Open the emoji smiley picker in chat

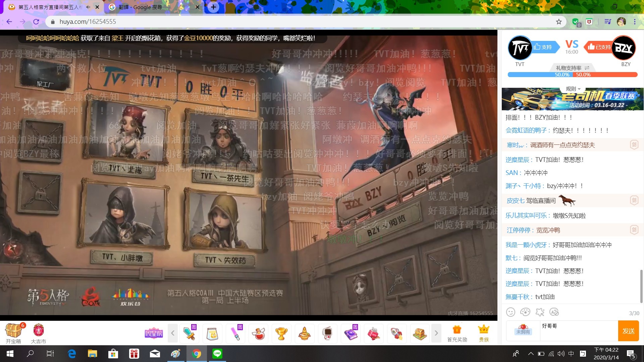[511, 312]
